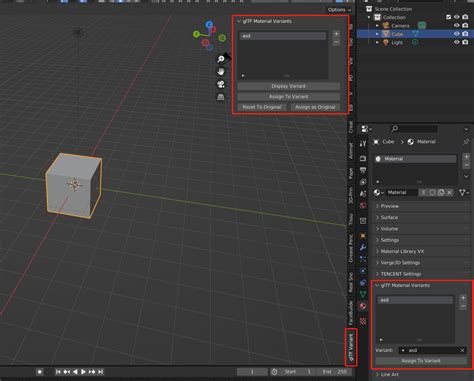474x381 pixels.
Task: Select the pan view hand icon
Action: click(221, 71)
